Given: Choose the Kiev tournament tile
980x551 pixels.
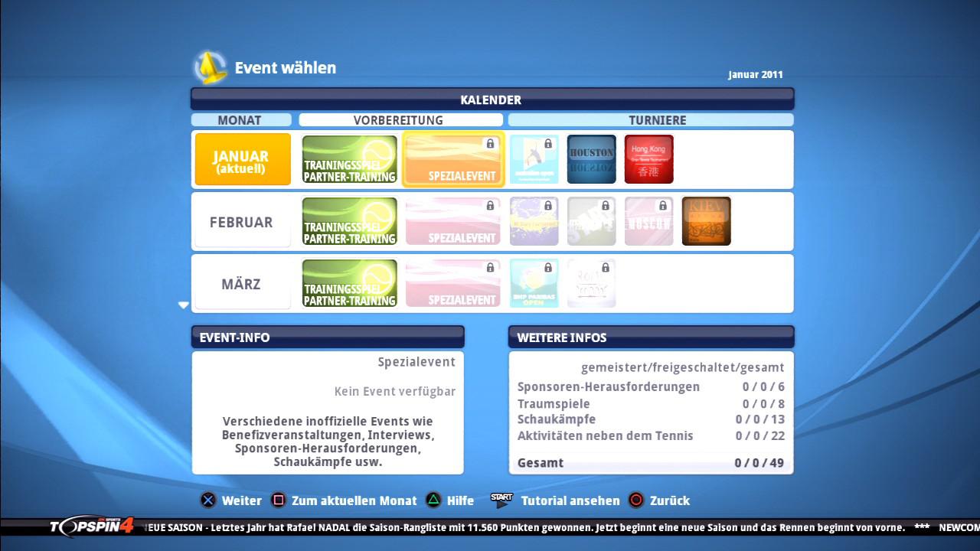Looking at the screenshot, I should click(707, 221).
